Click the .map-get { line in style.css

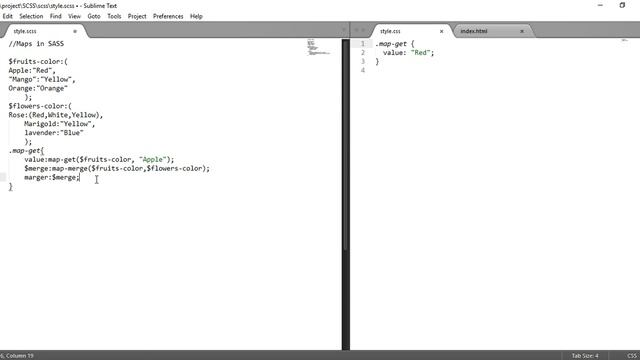395,44
